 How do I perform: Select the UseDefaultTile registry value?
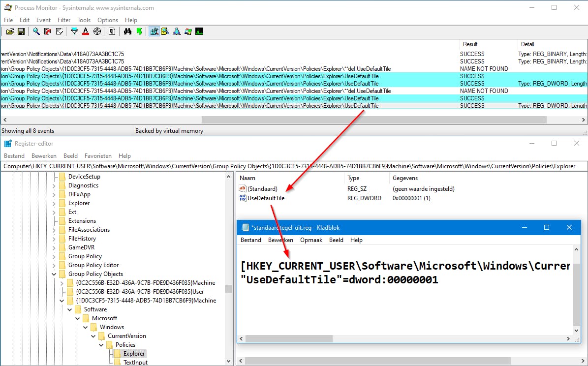266,198
